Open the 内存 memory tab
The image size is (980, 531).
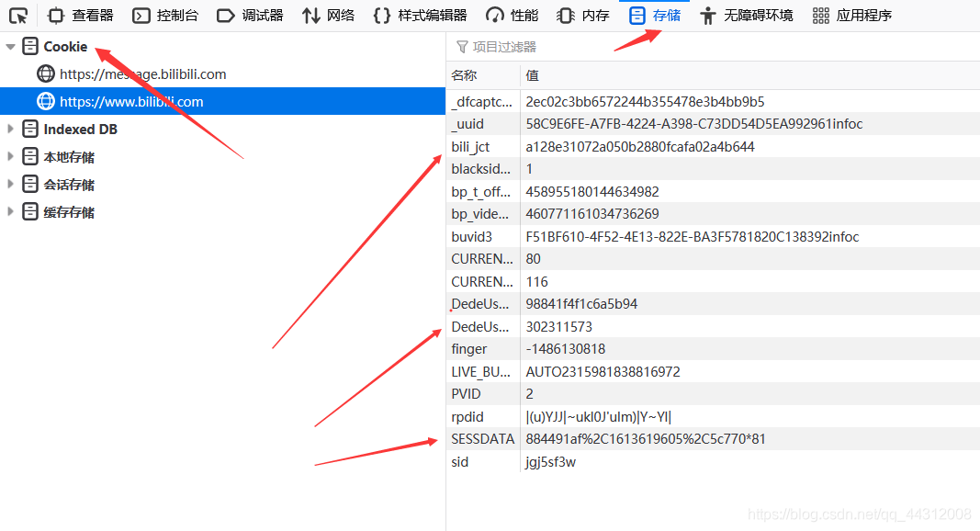coord(582,15)
